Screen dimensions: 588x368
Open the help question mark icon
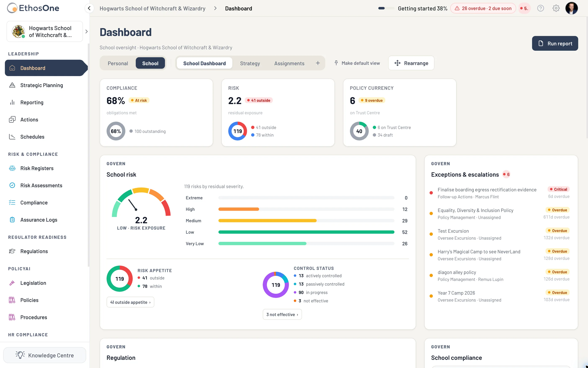pyautogui.click(x=540, y=8)
